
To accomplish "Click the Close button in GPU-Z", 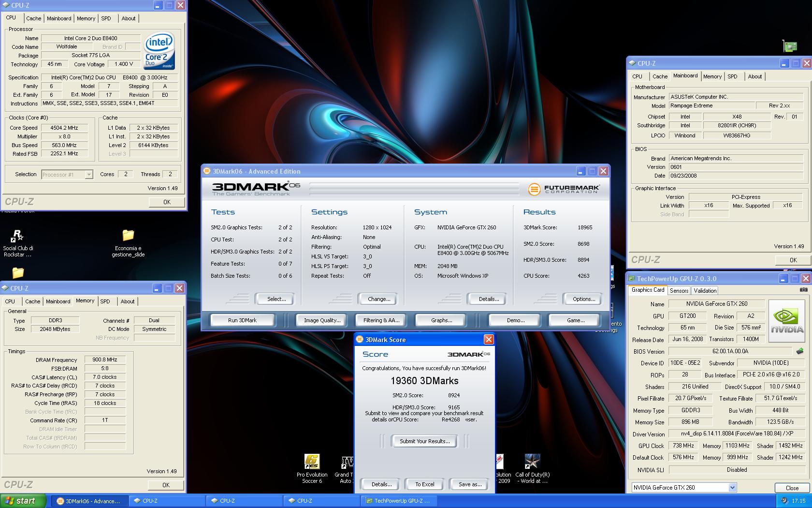I will click(x=792, y=488).
